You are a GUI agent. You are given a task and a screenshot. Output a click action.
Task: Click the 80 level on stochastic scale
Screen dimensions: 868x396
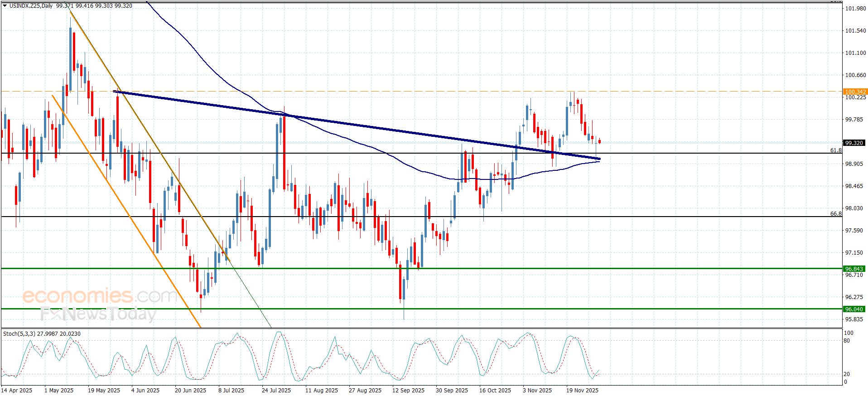[x=847, y=341]
